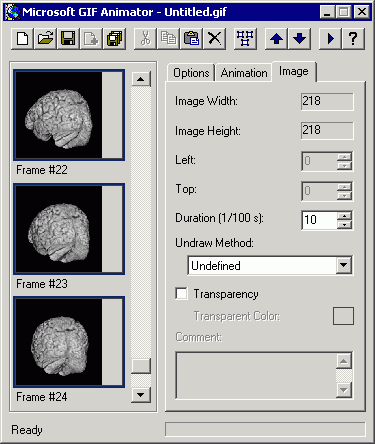Click inside the Comment text box
Image resolution: width=375 pixels, height=444 pixels.
[x=256, y=375]
